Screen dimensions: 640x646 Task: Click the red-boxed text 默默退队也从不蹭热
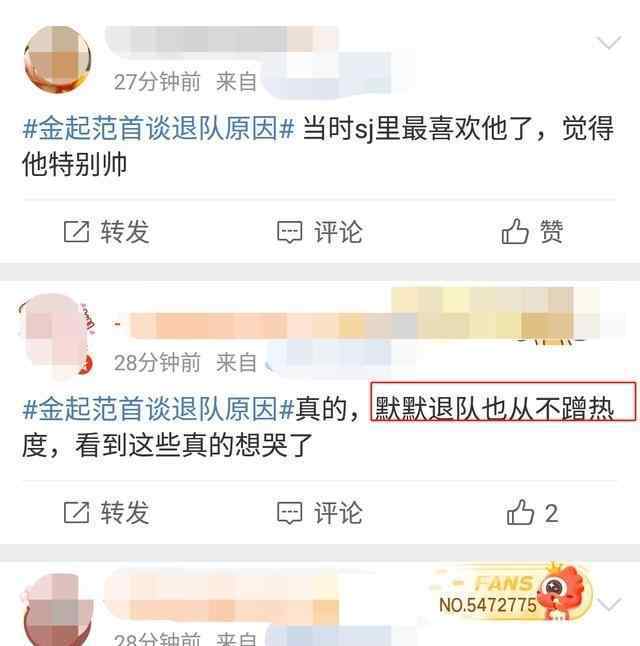[503, 402]
